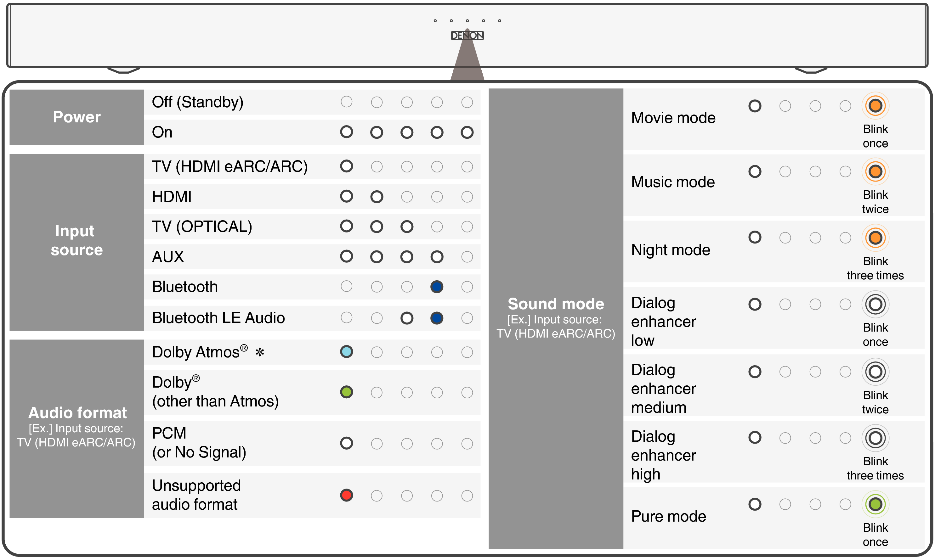Select the fourth lit LED in the AUX row

click(x=437, y=257)
